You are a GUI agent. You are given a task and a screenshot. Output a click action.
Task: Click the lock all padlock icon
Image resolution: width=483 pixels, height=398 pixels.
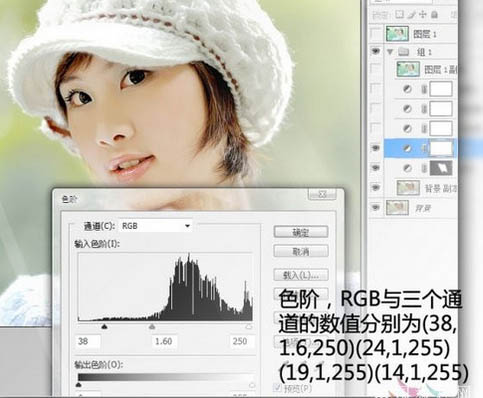point(434,14)
